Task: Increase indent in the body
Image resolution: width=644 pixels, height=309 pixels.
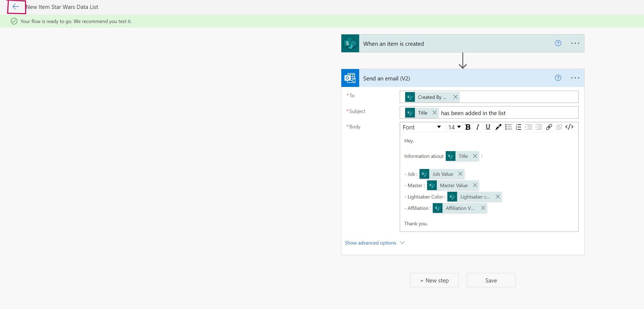Action: pos(529,127)
